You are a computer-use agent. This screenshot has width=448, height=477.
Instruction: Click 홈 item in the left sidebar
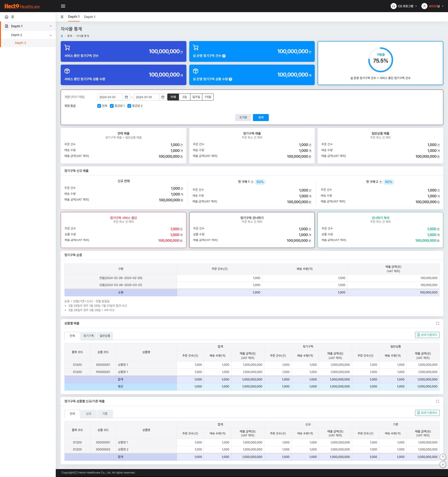(28, 17)
